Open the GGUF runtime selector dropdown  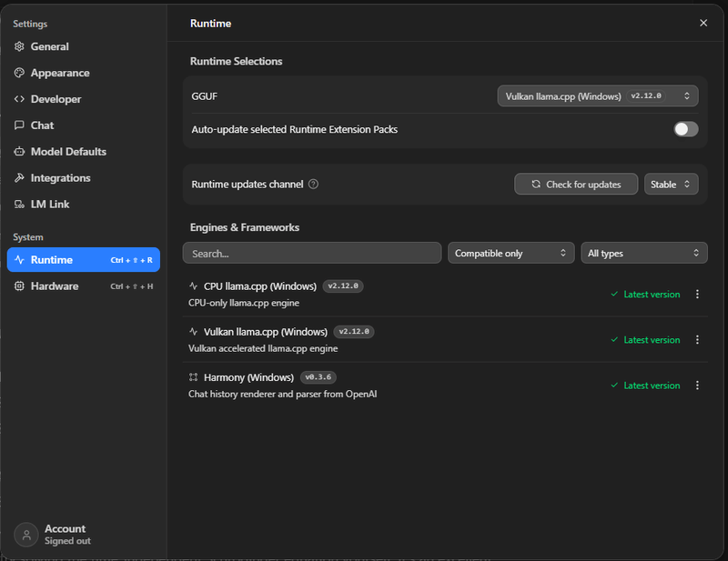597,95
